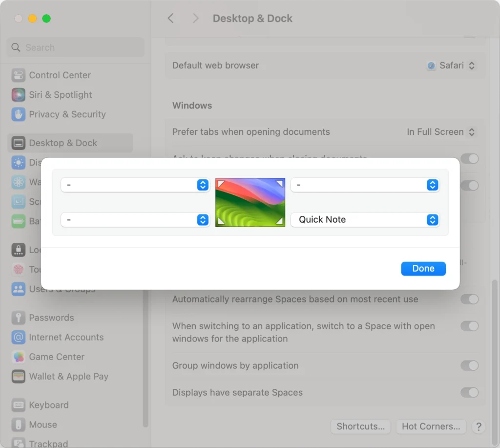Click the Control Center sidebar icon
Image resolution: width=500 pixels, height=448 pixels.
[x=18, y=75]
